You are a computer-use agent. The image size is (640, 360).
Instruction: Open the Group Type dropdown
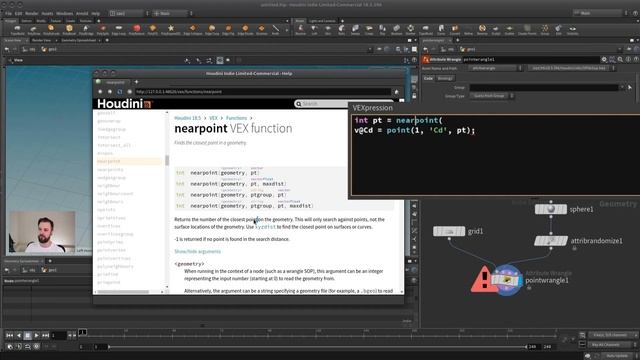tap(492, 96)
